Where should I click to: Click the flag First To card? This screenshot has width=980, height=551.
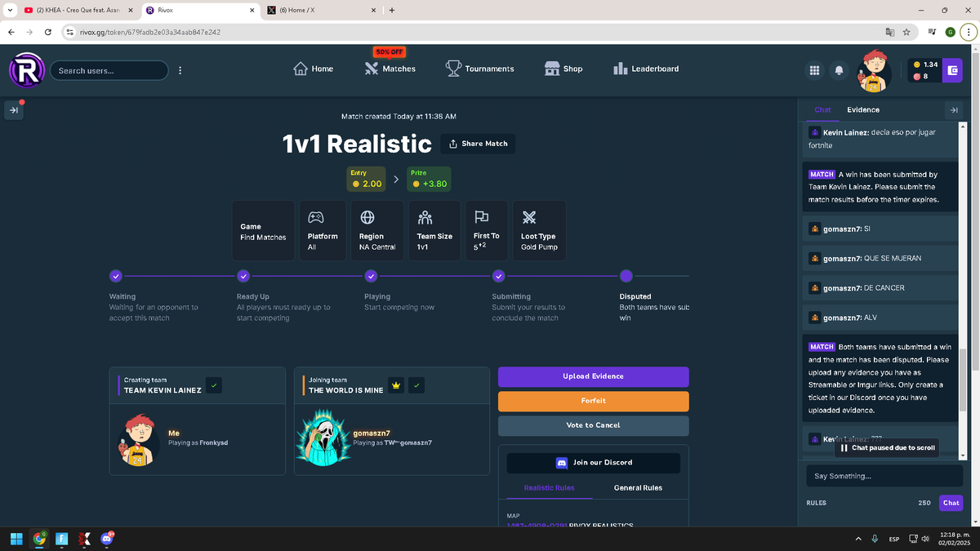[487, 230]
